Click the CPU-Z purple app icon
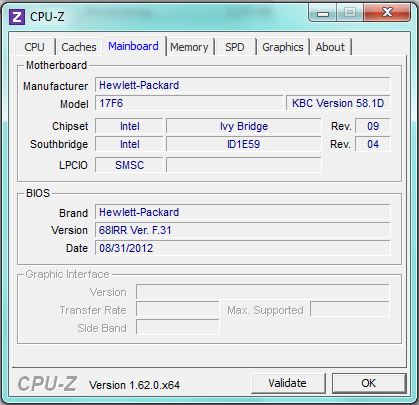The width and height of the screenshot is (419, 405). pos(17,16)
